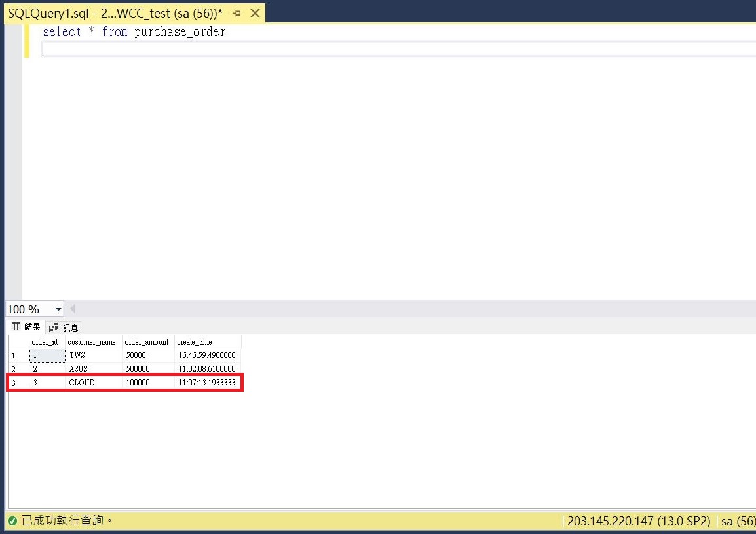Click the results grid icon on 結果 tab
Image resolution: width=756 pixels, height=534 pixels.
pyautogui.click(x=16, y=326)
